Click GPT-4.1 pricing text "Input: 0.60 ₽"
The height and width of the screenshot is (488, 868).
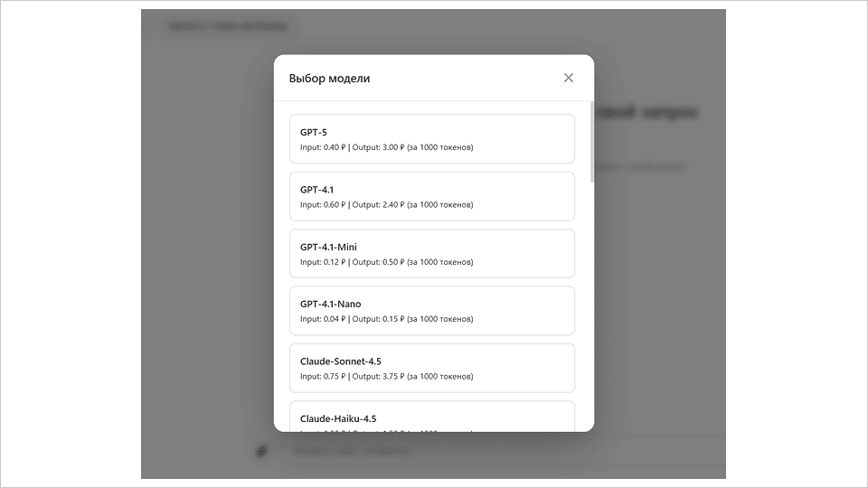click(x=323, y=205)
